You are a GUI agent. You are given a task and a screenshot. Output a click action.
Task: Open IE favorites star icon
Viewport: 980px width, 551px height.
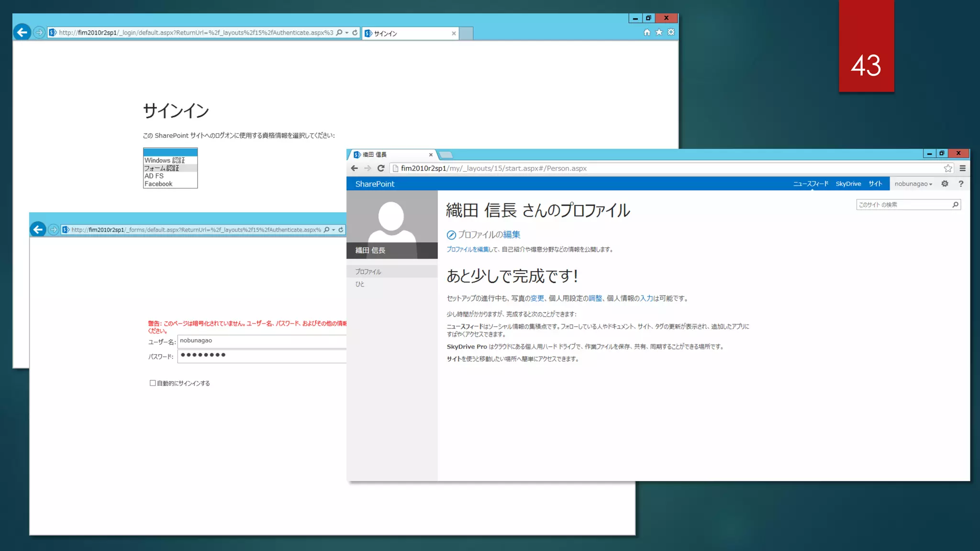coord(659,32)
